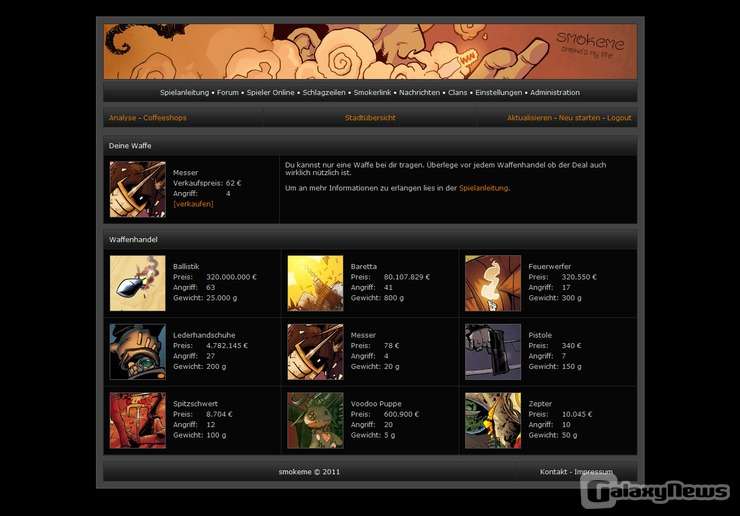Sell weapon via the [verkaufen] link
Image resolution: width=740 pixels, height=516 pixels.
[193, 204]
